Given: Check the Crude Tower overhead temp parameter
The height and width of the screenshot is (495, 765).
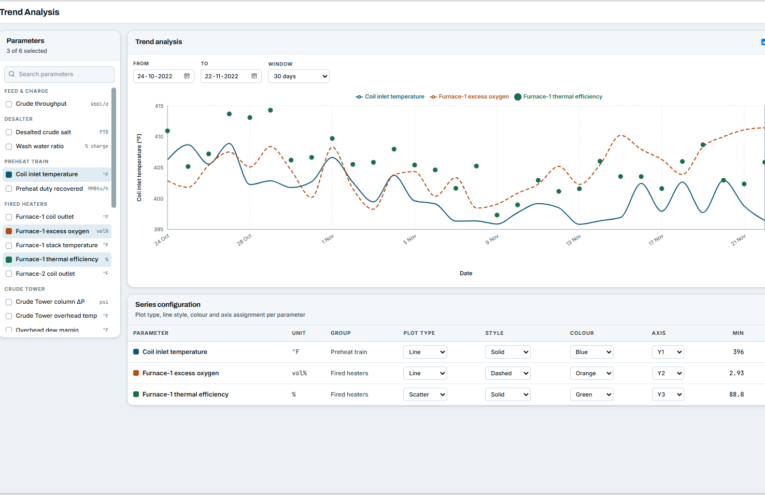Looking at the screenshot, I should (9, 316).
